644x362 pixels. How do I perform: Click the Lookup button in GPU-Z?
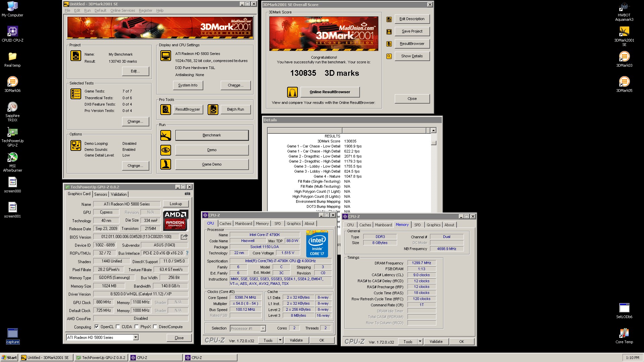(176, 204)
